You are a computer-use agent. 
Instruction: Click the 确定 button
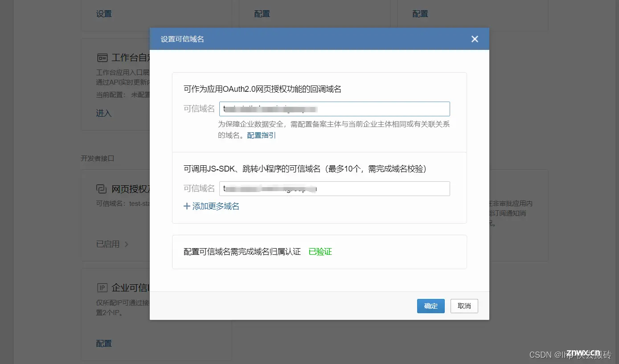click(431, 306)
